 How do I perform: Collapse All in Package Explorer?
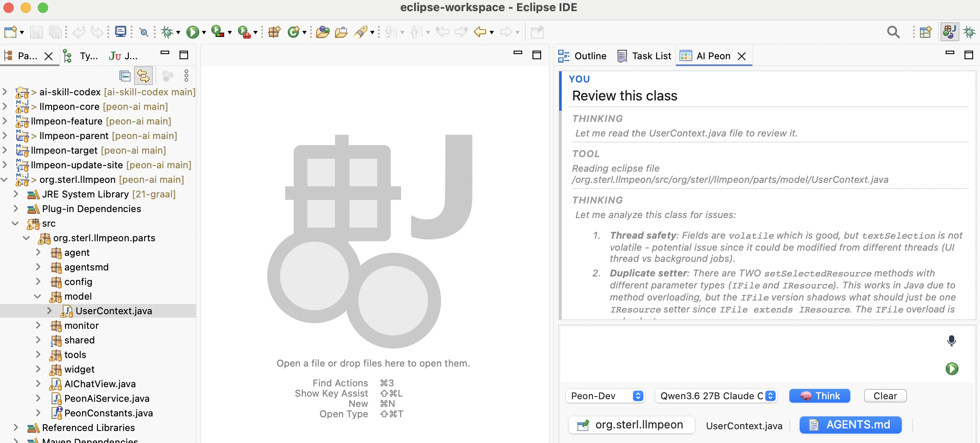[x=125, y=76]
